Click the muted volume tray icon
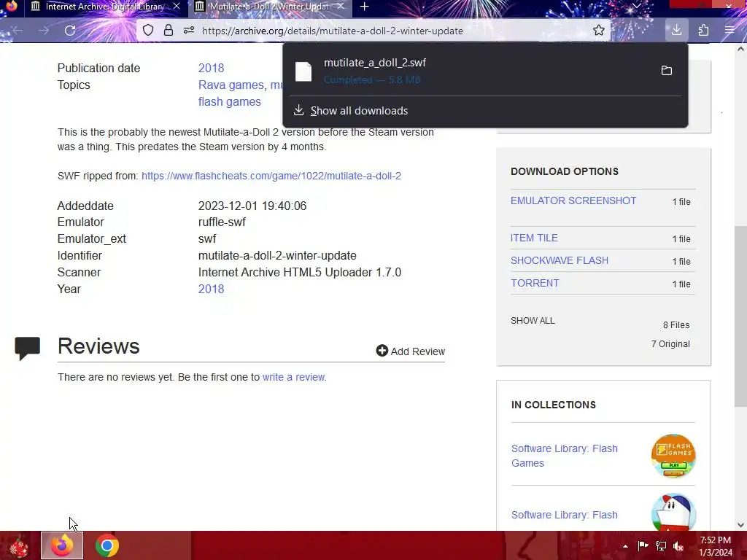 click(x=678, y=545)
